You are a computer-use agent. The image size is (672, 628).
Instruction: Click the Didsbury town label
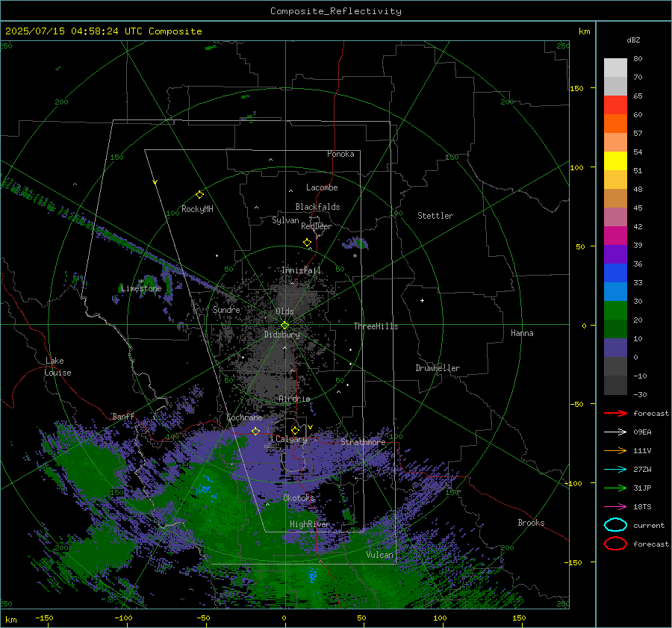click(281, 335)
